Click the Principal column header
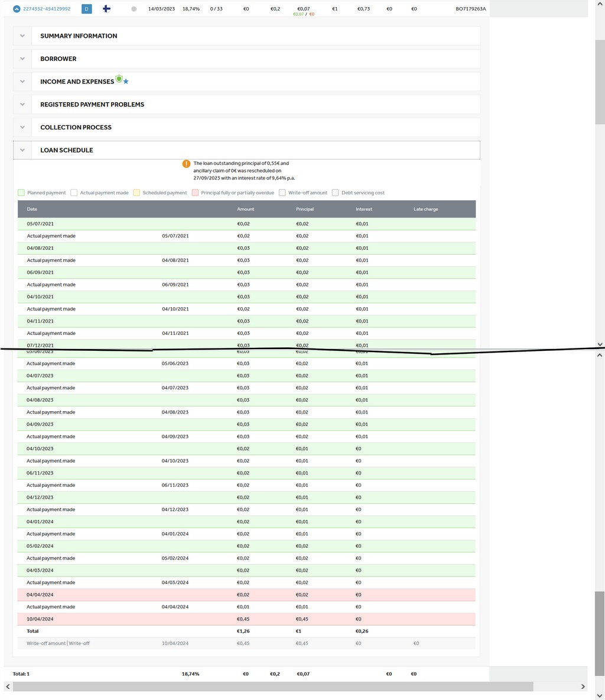 point(305,209)
